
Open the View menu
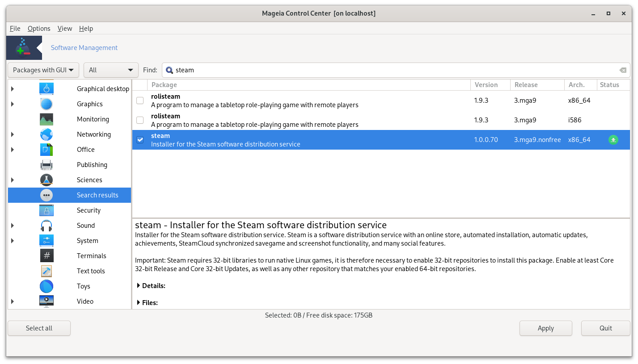pos(64,29)
